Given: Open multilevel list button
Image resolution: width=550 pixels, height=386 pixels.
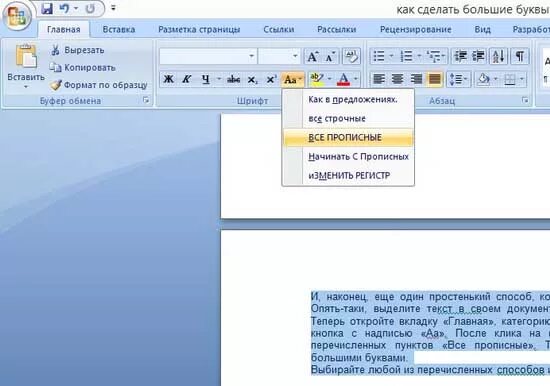Looking at the screenshot, I should pos(435,56).
